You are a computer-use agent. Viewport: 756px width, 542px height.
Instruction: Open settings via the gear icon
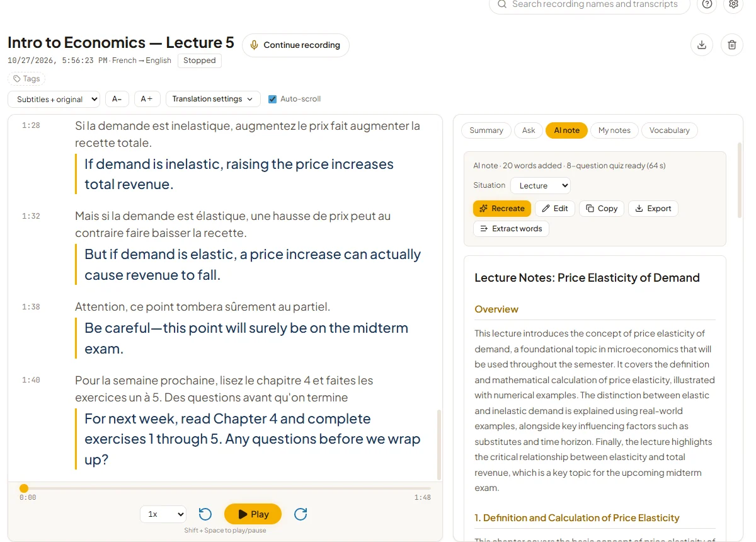[x=733, y=4]
